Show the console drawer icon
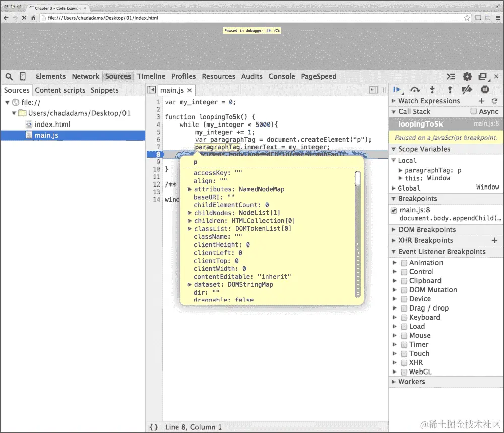The image size is (504, 433). [x=451, y=77]
